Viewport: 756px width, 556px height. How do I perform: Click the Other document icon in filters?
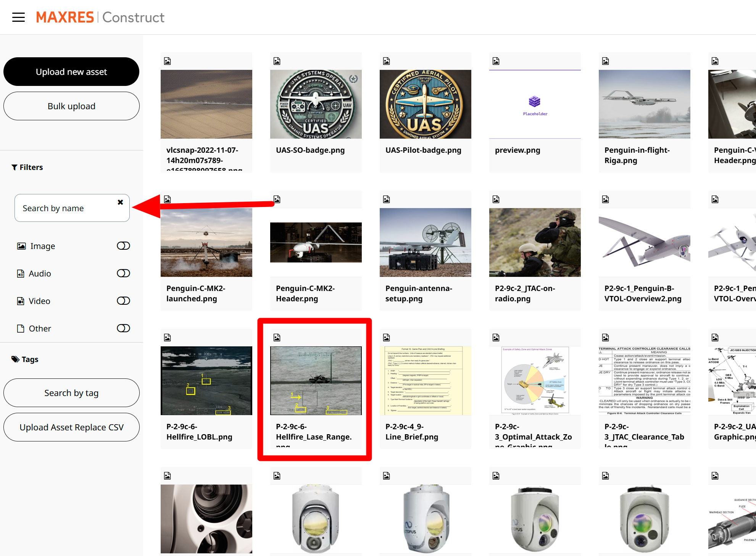[20, 328]
